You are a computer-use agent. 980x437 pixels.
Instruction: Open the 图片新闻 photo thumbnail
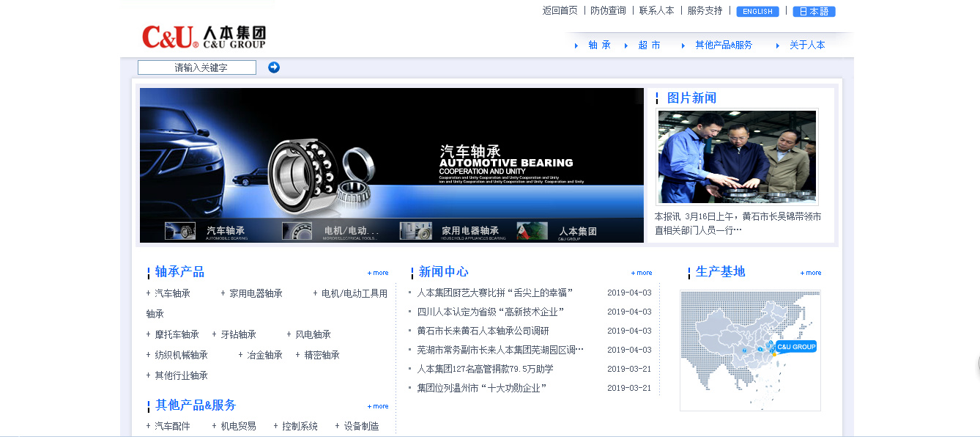coord(737,157)
